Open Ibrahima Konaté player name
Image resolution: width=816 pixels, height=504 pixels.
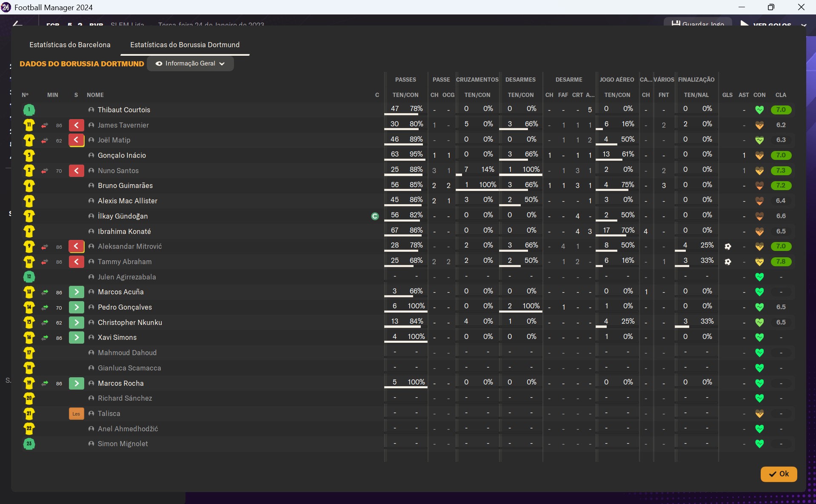pyautogui.click(x=124, y=231)
